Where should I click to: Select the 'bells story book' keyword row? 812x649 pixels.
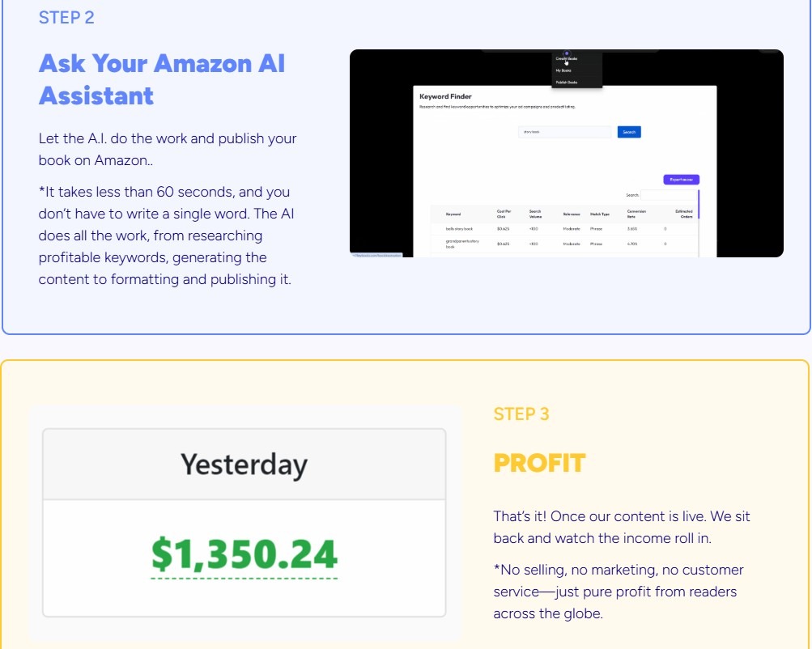458,229
